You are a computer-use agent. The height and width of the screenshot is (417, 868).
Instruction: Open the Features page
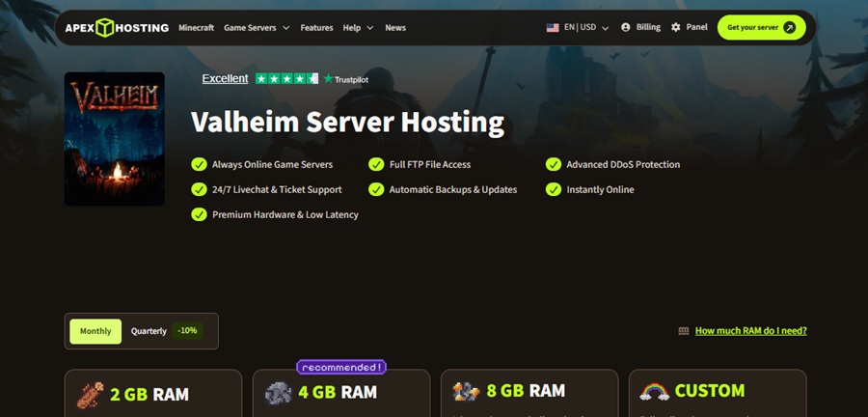(x=316, y=28)
